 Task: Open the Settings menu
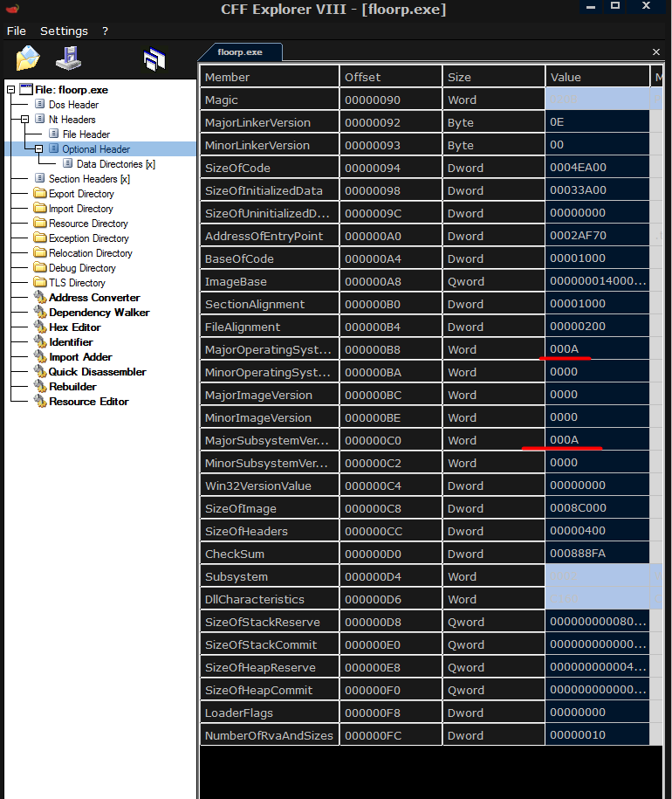pyautogui.click(x=65, y=31)
